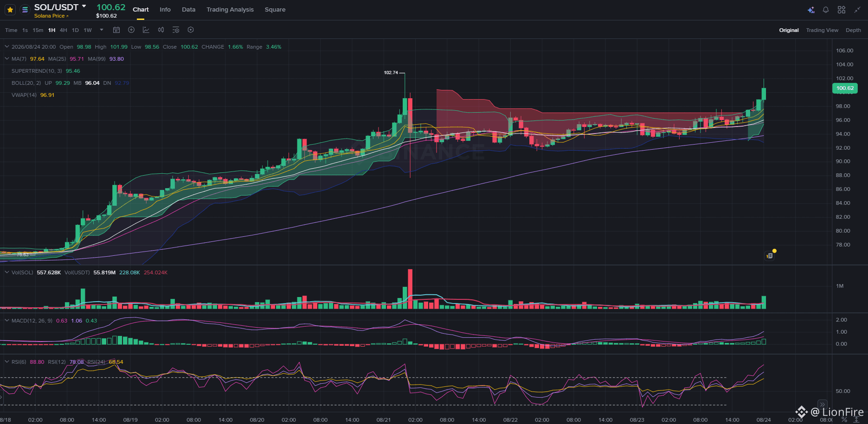The height and width of the screenshot is (424, 868).
Task: Open the technical indicators chart icon
Action: click(146, 30)
